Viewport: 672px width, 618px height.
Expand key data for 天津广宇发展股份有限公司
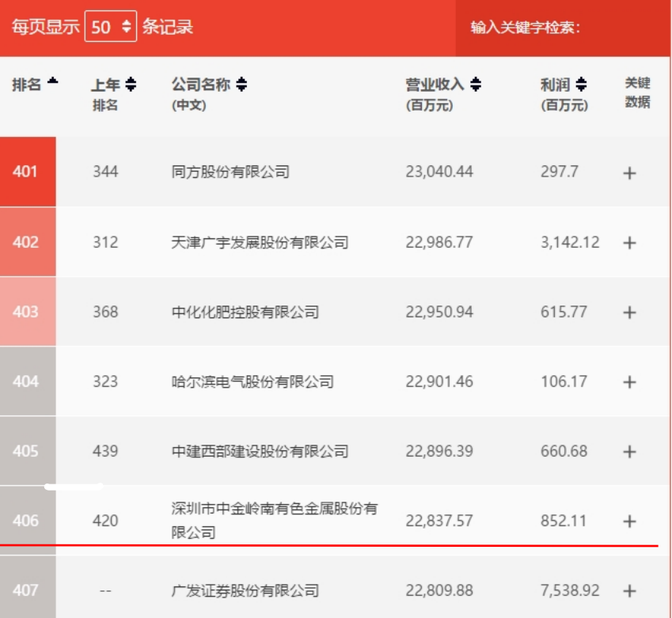(629, 243)
